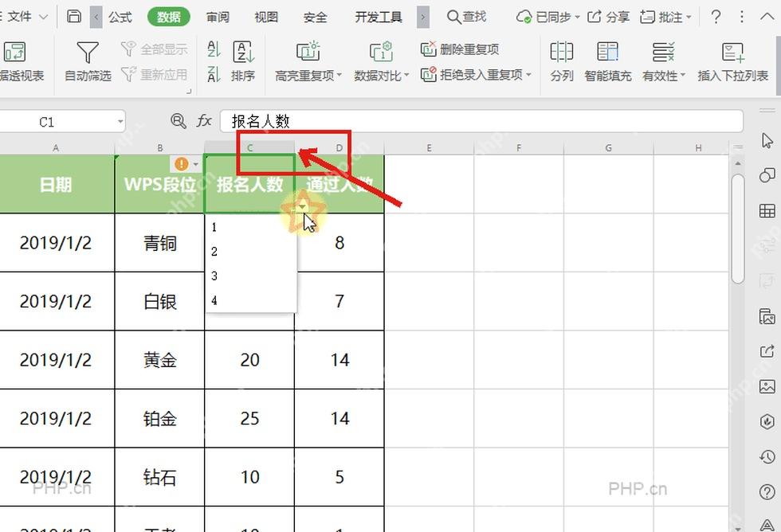Click the 全部显示 show all button
The image size is (781, 532).
tap(154, 49)
